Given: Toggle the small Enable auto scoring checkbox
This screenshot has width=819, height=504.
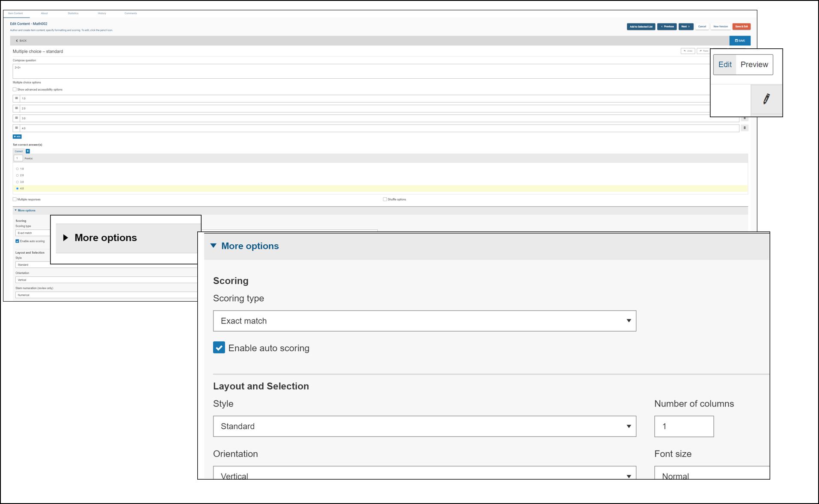Looking at the screenshot, I should (17, 241).
